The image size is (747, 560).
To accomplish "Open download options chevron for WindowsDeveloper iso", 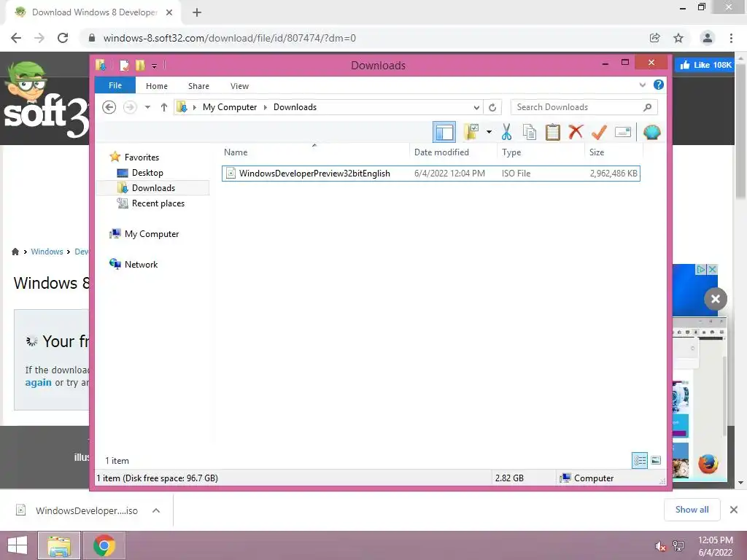I will click(x=156, y=510).
